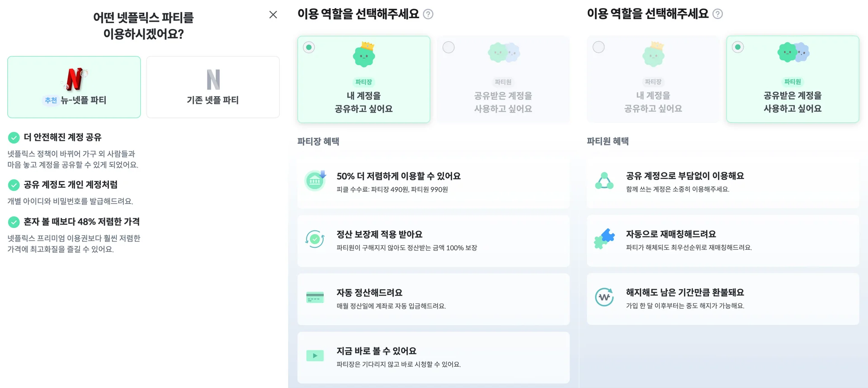Click the checkmark icon for 정산 보장제
Image resolution: width=868 pixels, height=388 pixels.
point(315,239)
